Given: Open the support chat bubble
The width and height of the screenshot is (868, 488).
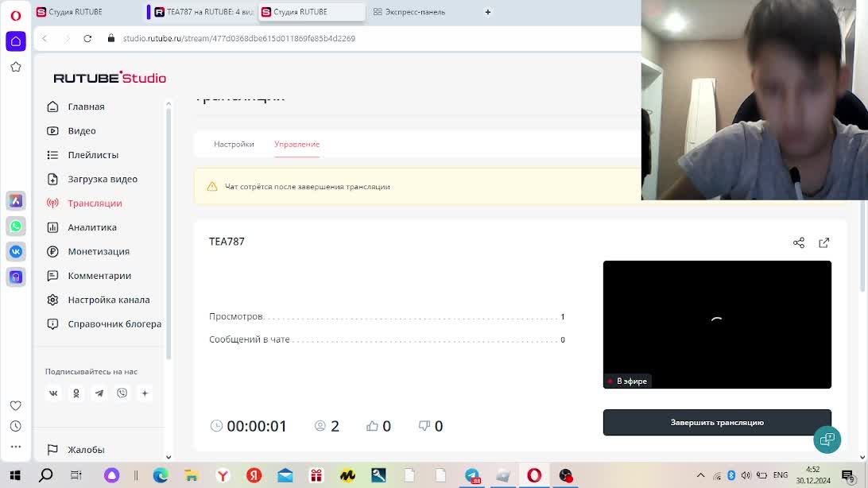Looking at the screenshot, I should (827, 440).
